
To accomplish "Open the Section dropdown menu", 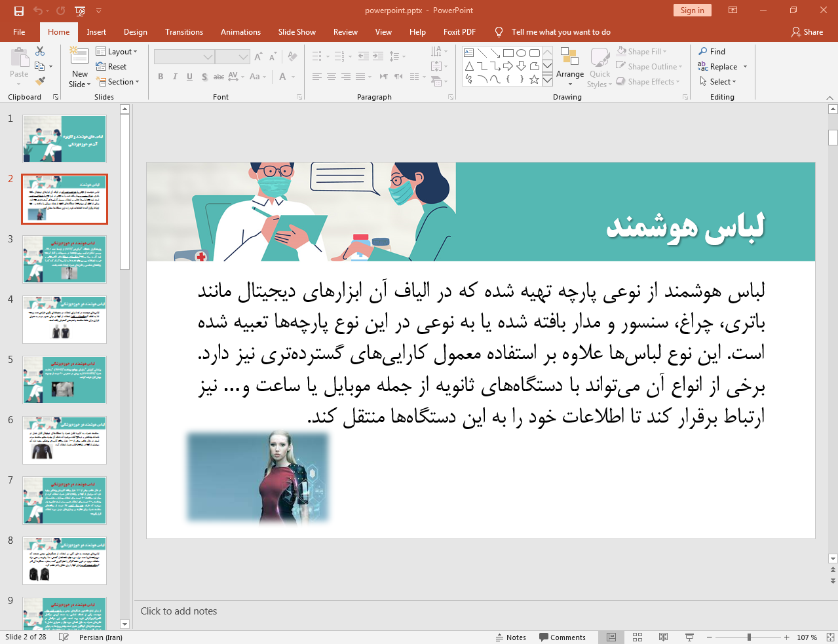I will [119, 82].
